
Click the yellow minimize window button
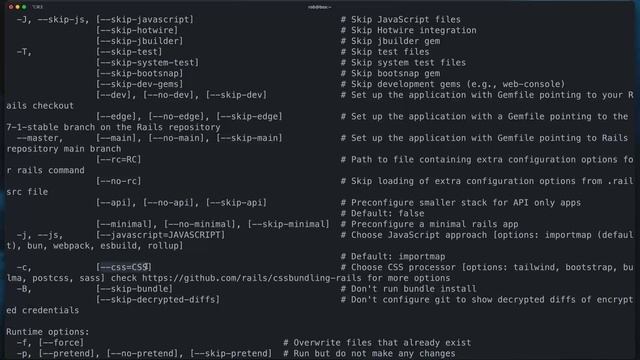click(18, 7)
